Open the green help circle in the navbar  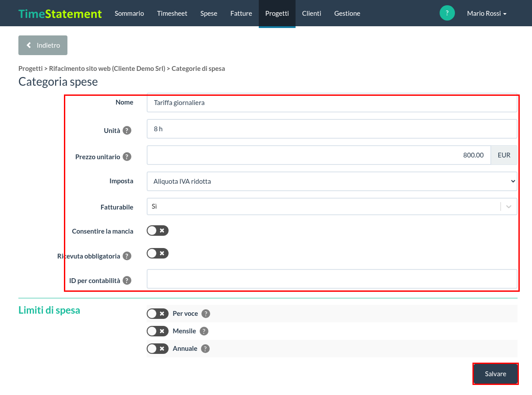(447, 13)
